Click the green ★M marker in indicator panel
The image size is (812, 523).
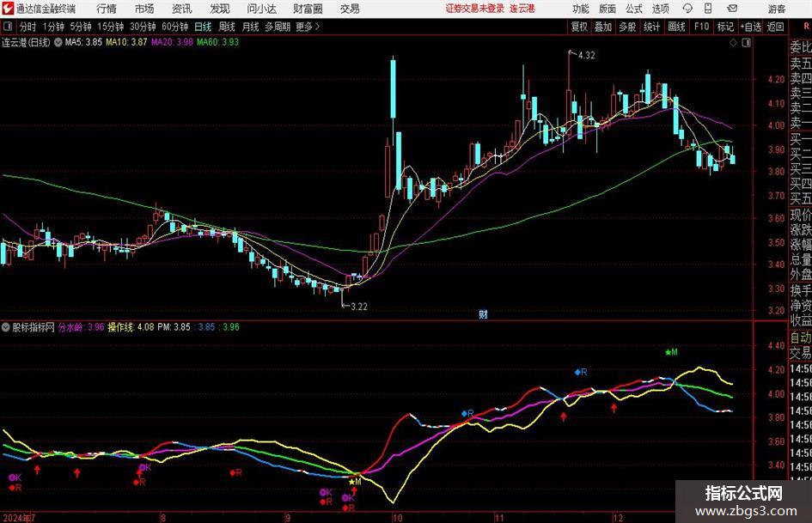click(671, 353)
